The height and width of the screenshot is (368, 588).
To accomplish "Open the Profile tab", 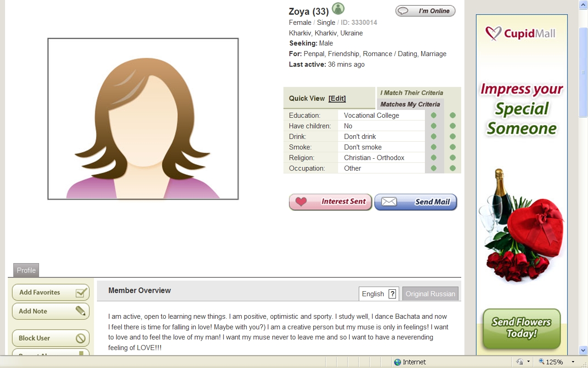I will point(26,270).
